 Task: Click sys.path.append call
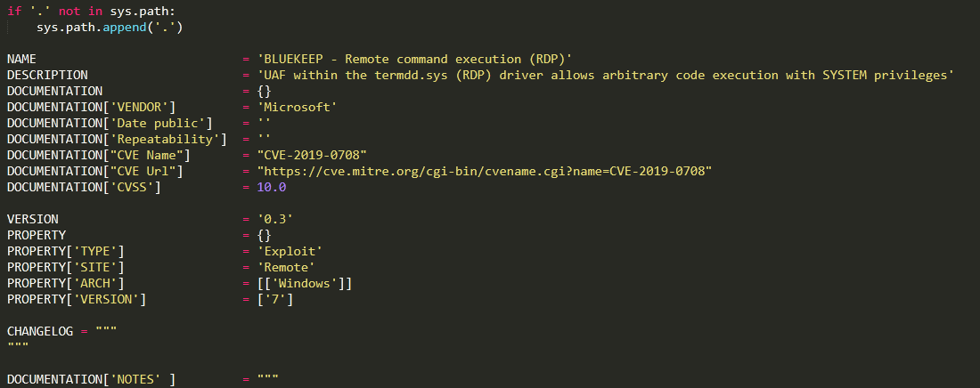[x=110, y=28]
